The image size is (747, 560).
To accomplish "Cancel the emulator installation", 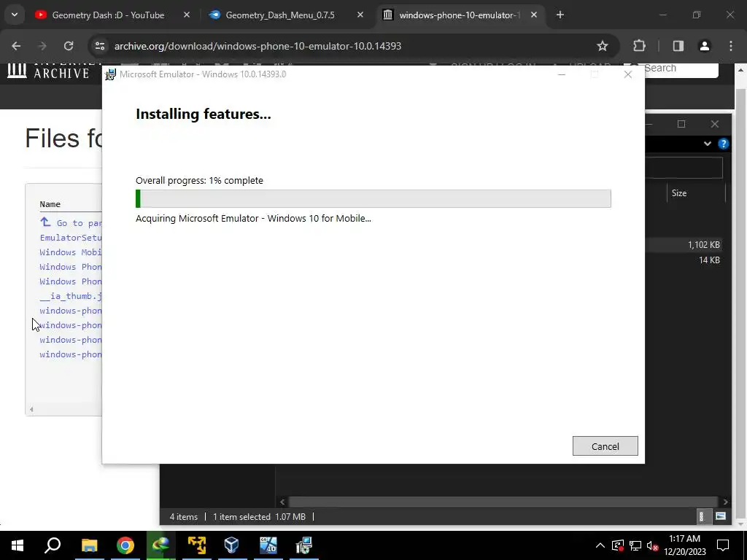I will [x=605, y=446].
